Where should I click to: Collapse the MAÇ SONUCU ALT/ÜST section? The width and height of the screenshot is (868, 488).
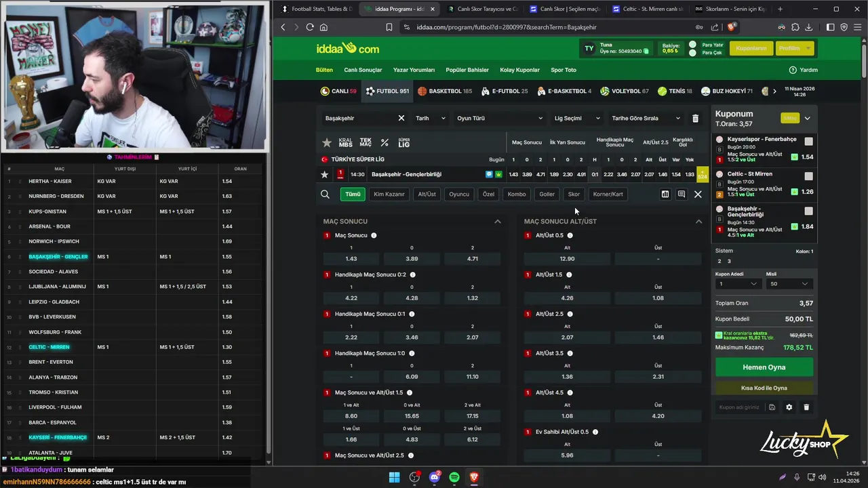(698, 222)
